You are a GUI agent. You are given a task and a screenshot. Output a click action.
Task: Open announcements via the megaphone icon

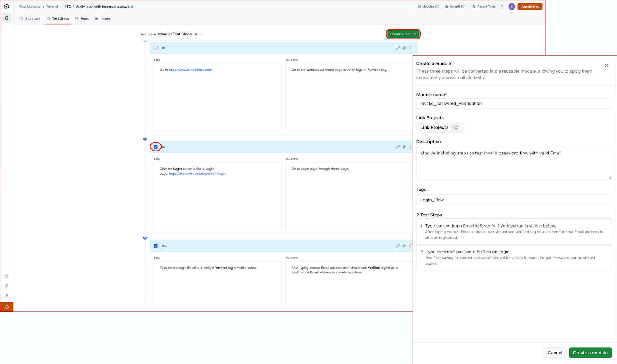point(503,7)
